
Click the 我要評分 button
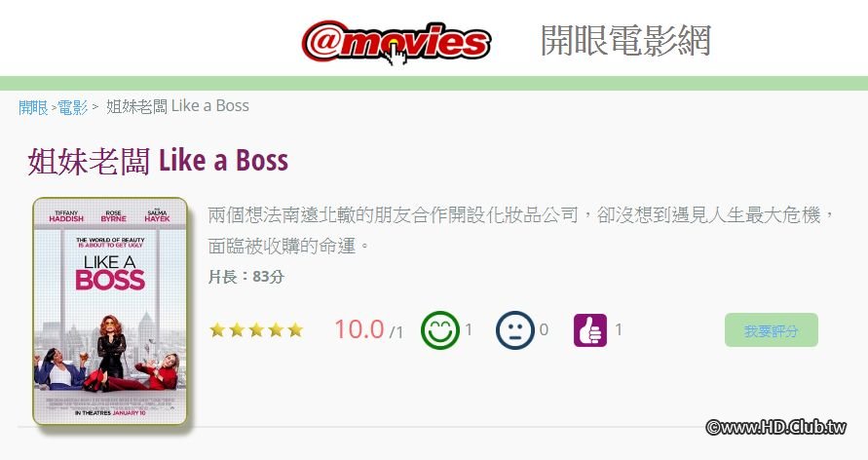[x=772, y=330]
